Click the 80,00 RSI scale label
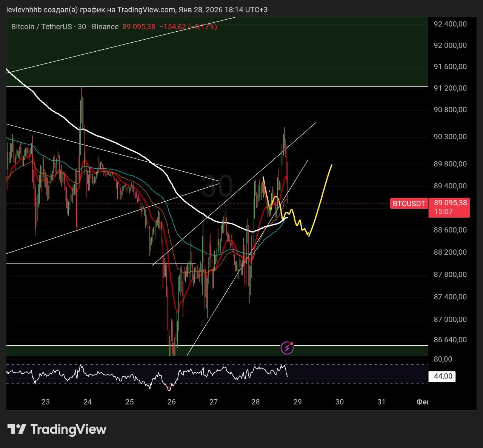Viewport: 483px width, 448px height. pos(443,359)
